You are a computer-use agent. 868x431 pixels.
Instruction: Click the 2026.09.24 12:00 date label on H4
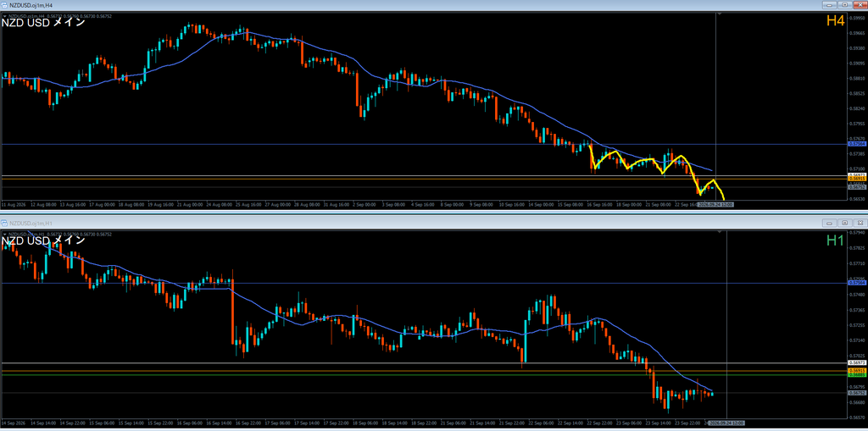(x=715, y=204)
